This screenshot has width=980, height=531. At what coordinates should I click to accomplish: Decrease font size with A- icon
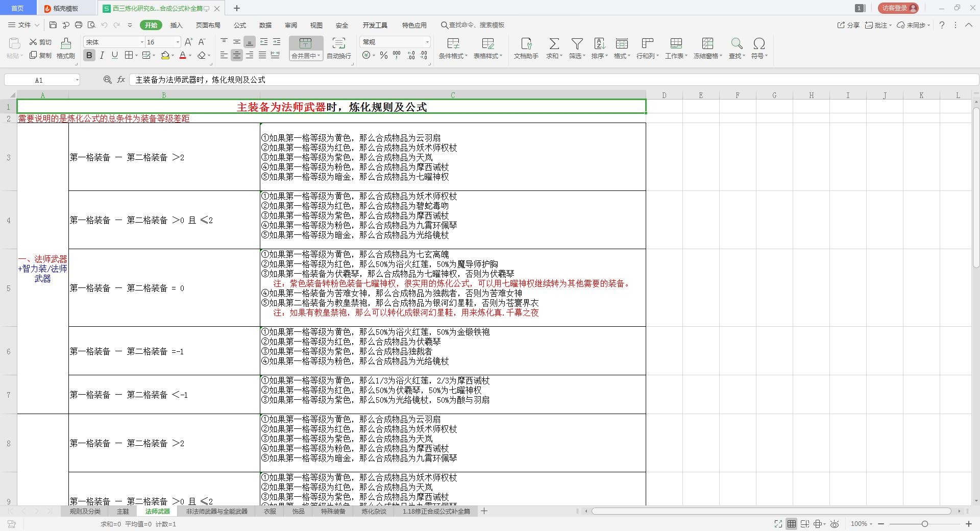[x=202, y=42]
